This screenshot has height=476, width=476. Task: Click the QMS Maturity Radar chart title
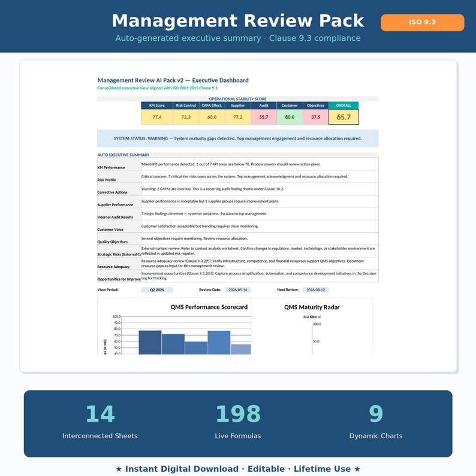coord(312,307)
